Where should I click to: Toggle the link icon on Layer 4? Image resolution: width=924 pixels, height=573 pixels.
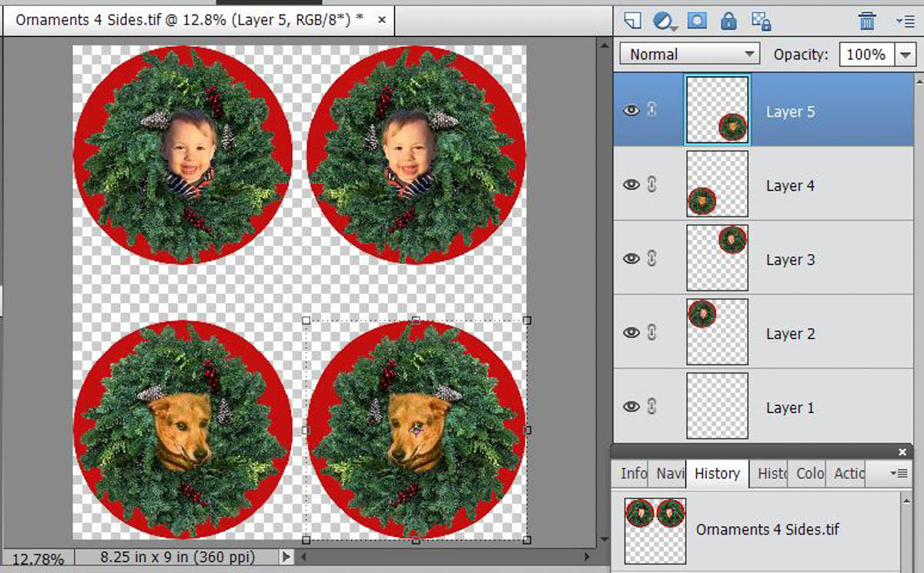pos(652,184)
